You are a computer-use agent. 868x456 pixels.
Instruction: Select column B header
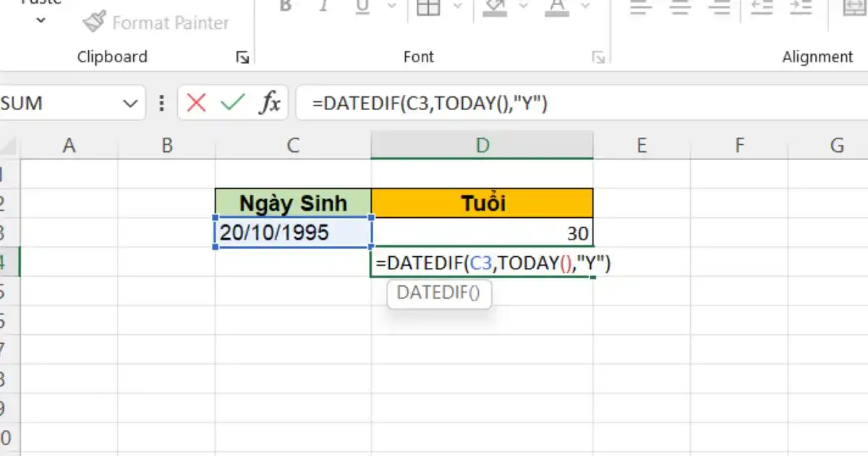pyautogui.click(x=167, y=145)
